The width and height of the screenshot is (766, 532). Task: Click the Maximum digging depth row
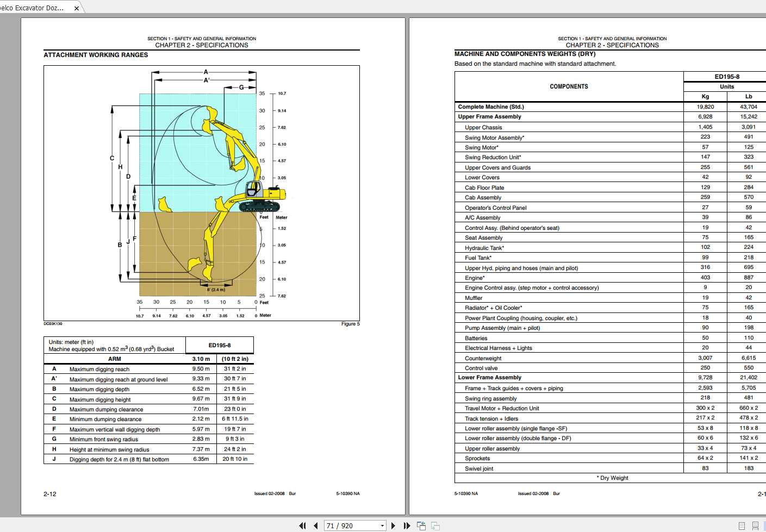pos(148,389)
